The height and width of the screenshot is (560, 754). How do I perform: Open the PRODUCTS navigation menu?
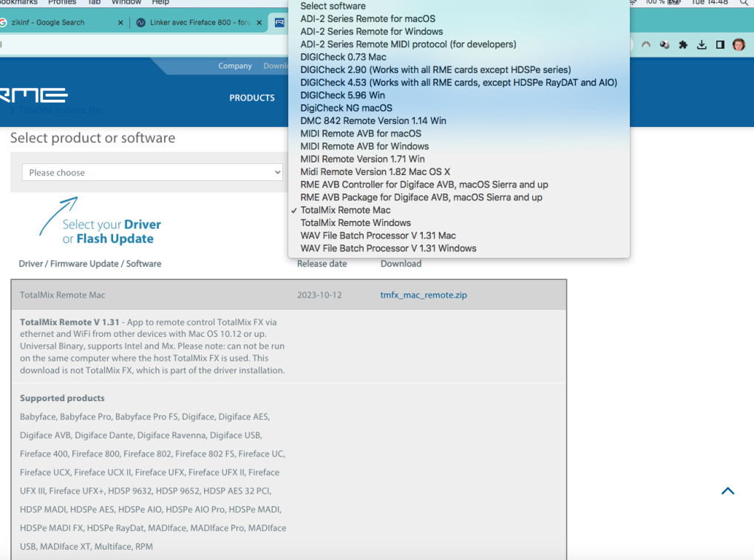(x=252, y=98)
